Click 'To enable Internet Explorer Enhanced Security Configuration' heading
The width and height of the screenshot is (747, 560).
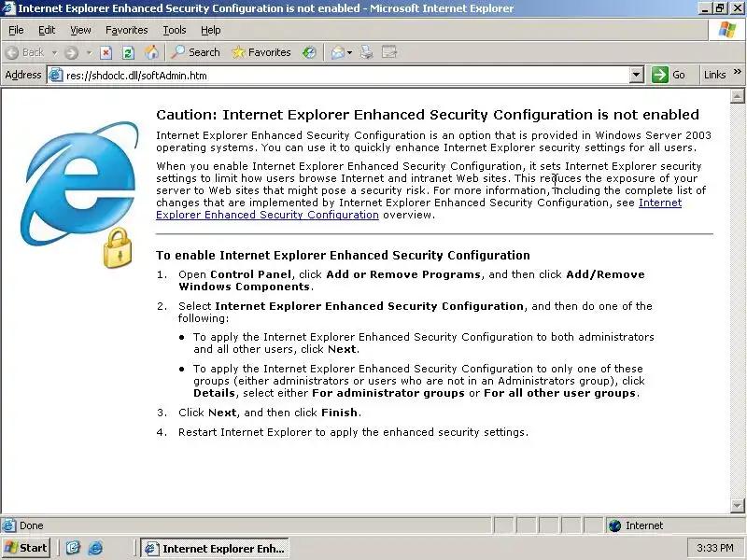point(343,255)
